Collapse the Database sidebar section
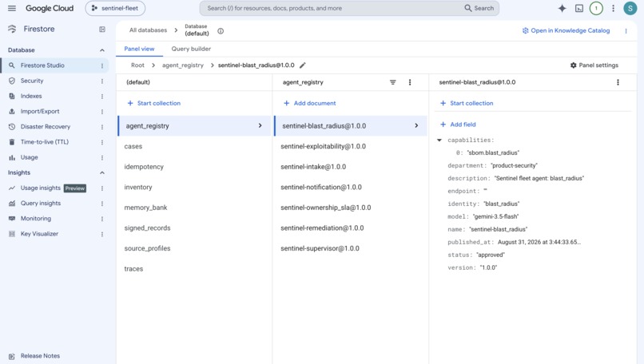The image size is (644, 364). pos(102,50)
